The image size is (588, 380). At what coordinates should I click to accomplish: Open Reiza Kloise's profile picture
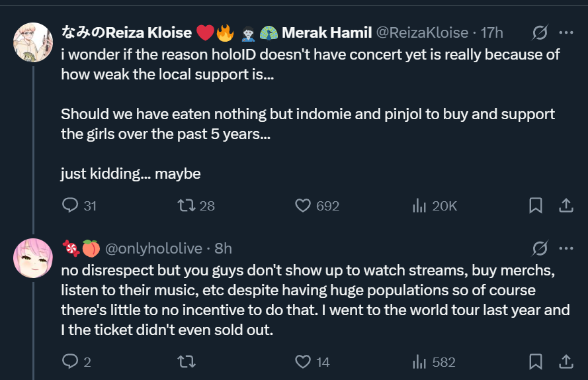[x=33, y=42]
